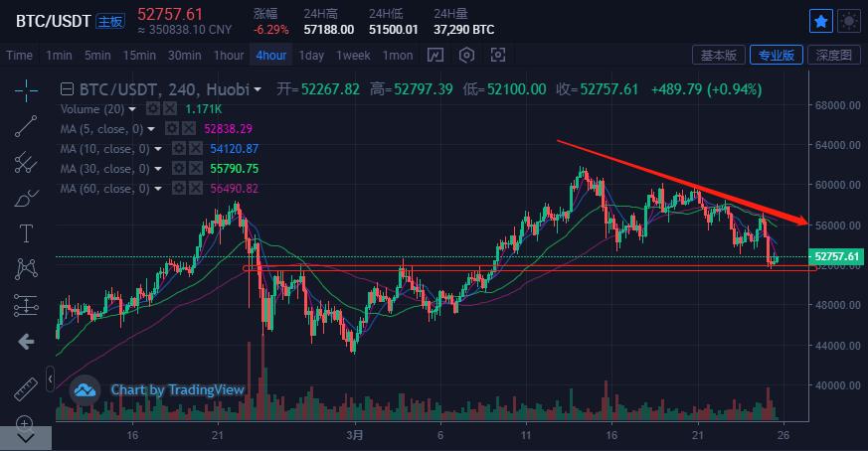Pick the text annotation tool

(x=26, y=233)
